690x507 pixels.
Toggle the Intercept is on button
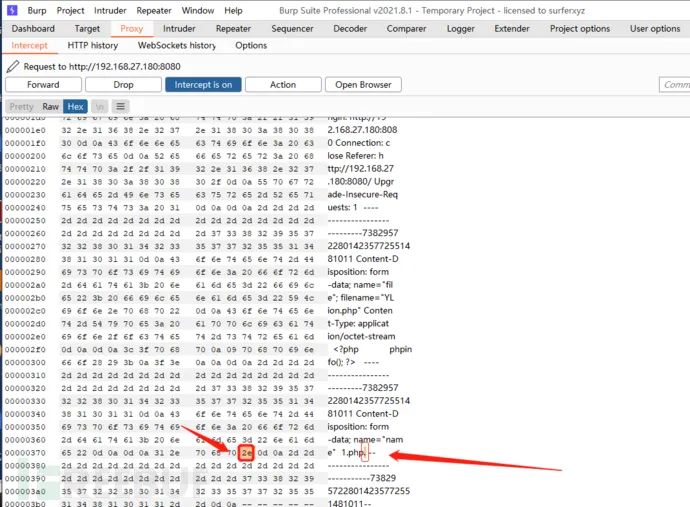click(203, 84)
